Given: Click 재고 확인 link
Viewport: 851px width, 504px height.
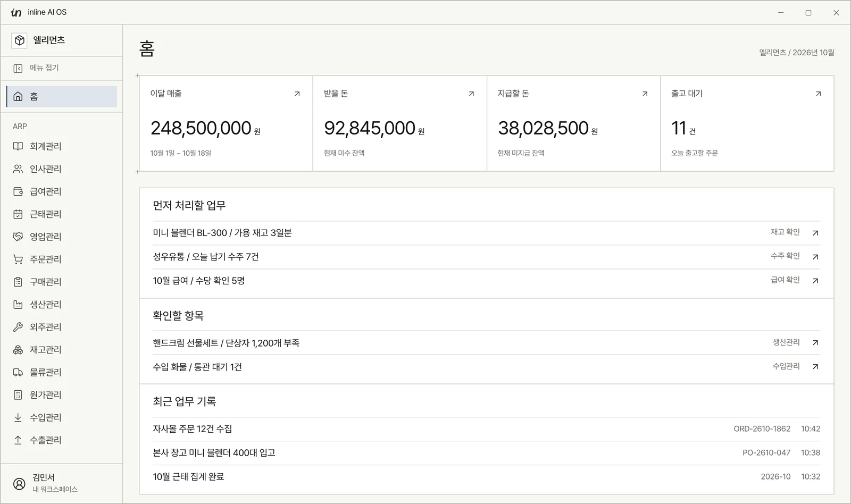Looking at the screenshot, I should click(x=785, y=232).
